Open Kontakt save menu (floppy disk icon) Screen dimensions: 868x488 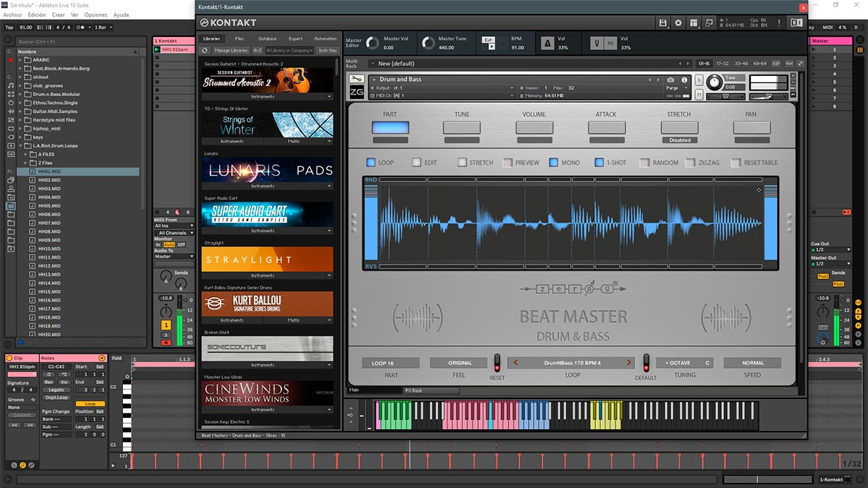coord(663,23)
